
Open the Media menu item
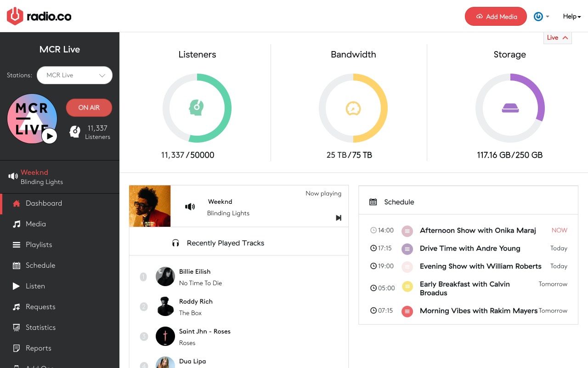pos(60,224)
